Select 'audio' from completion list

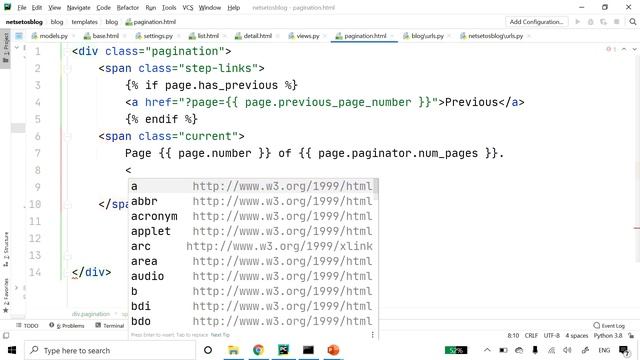point(251,276)
